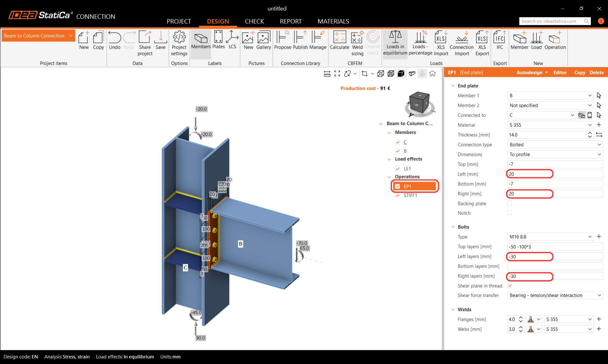Click XLS Export for loads
608x364 pixels.
[x=482, y=43]
